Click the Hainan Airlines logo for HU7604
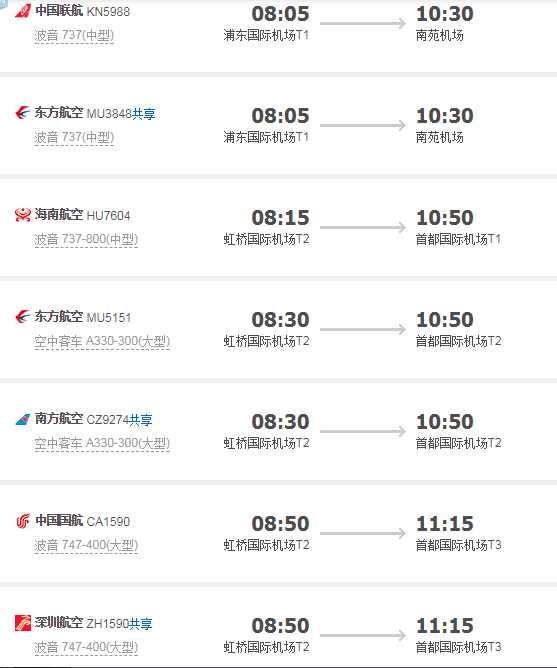 (23, 215)
